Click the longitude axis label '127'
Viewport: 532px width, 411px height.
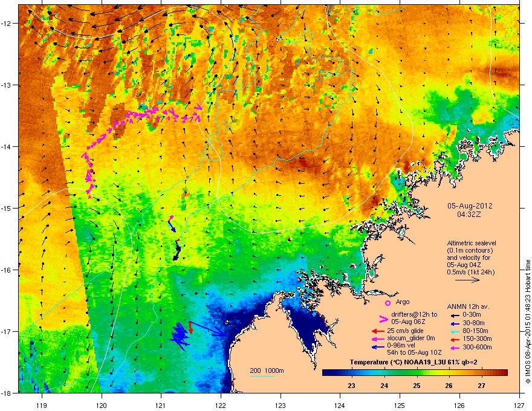coord(519,405)
